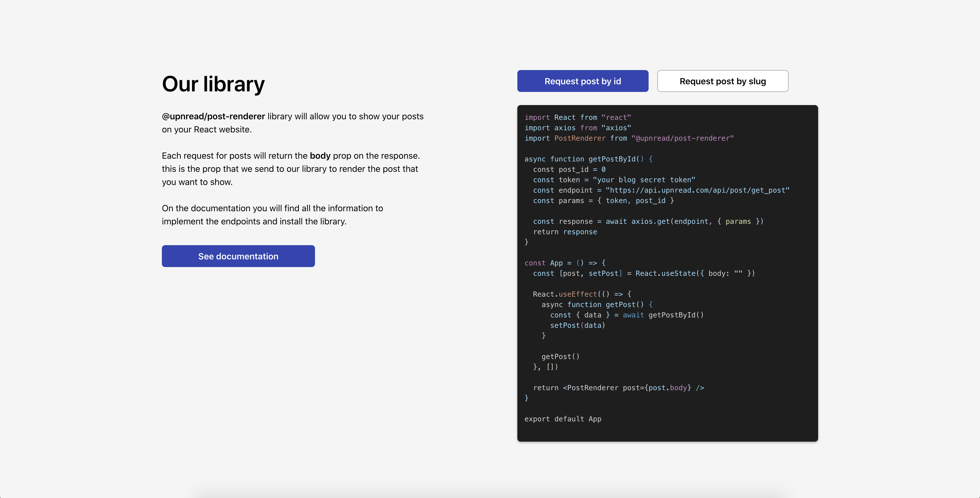Click the bold @upnread/post-renderer text
The height and width of the screenshot is (498, 980).
[213, 117]
